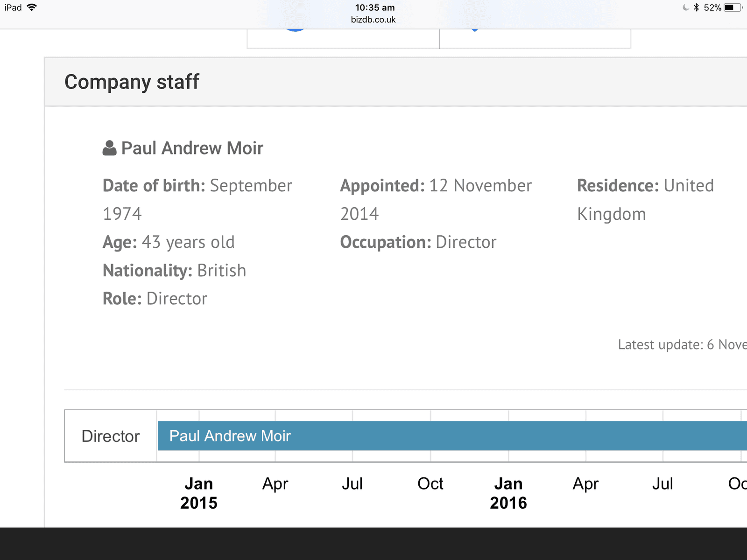Click the Residence United Kingdom field
The image size is (747, 560).
[645, 200]
